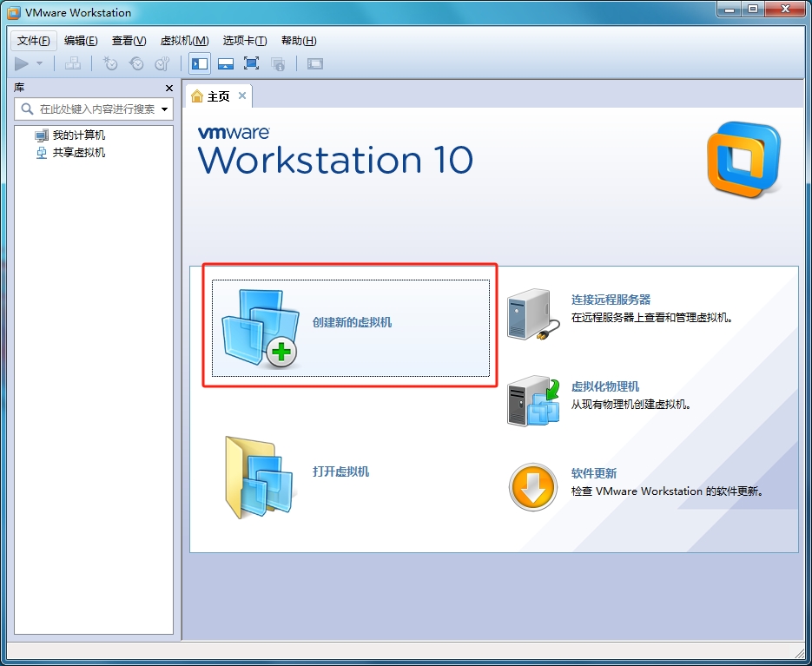The width and height of the screenshot is (812, 666).
Task: Click the library search input field
Action: (96, 109)
